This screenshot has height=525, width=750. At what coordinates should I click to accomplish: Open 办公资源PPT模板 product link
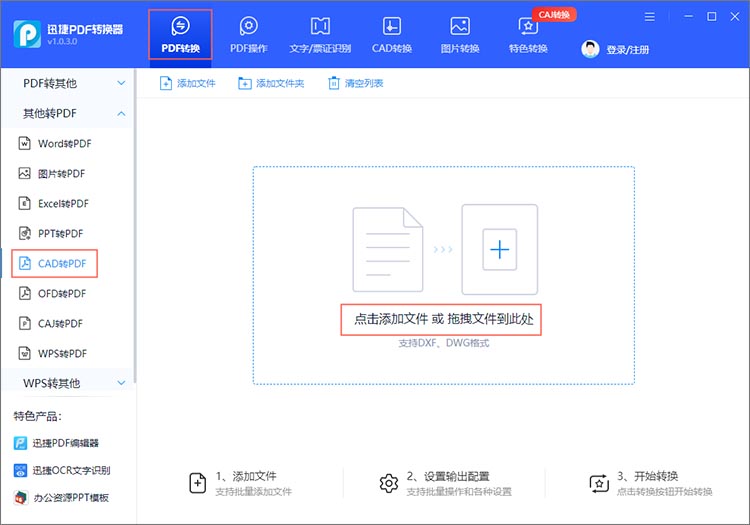62,498
